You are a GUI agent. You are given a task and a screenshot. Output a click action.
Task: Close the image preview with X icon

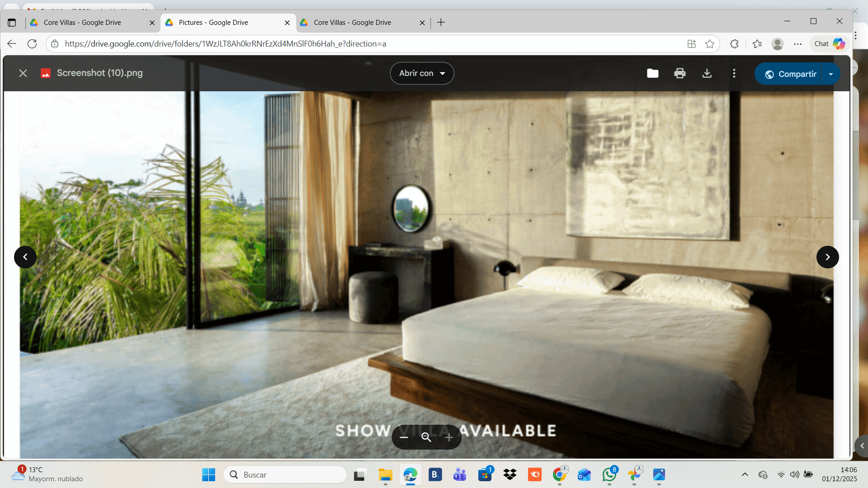point(23,73)
